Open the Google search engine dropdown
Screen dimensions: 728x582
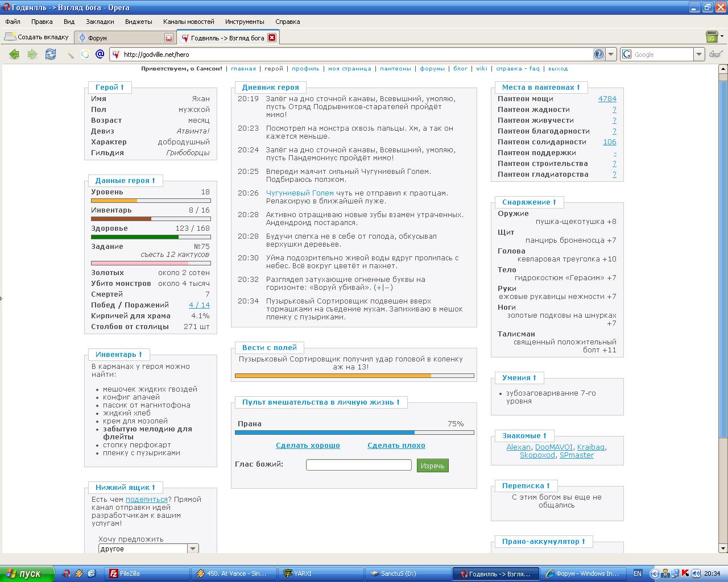coord(699,54)
